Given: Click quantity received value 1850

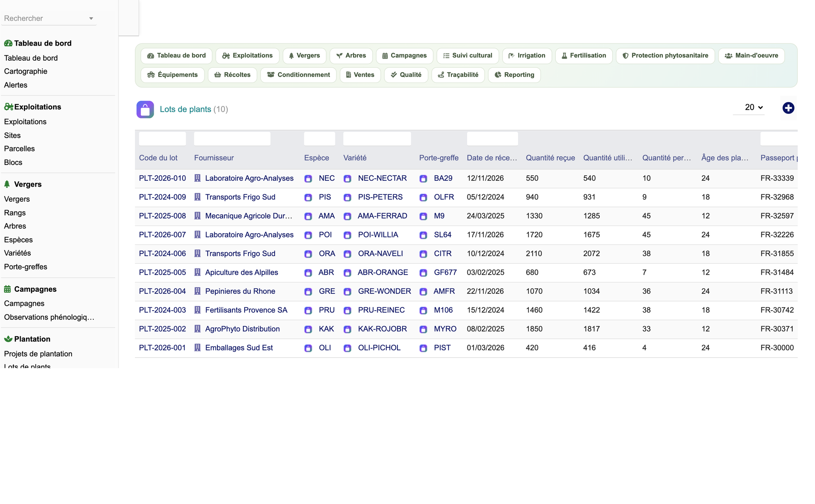Looking at the screenshot, I should tap(534, 329).
